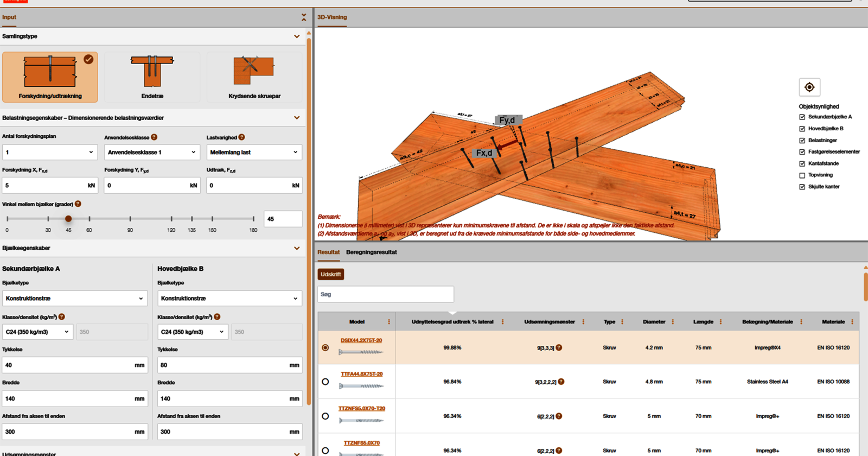Collapse the Samlingstype section
The height and width of the screenshot is (456, 868).
pyautogui.click(x=297, y=36)
